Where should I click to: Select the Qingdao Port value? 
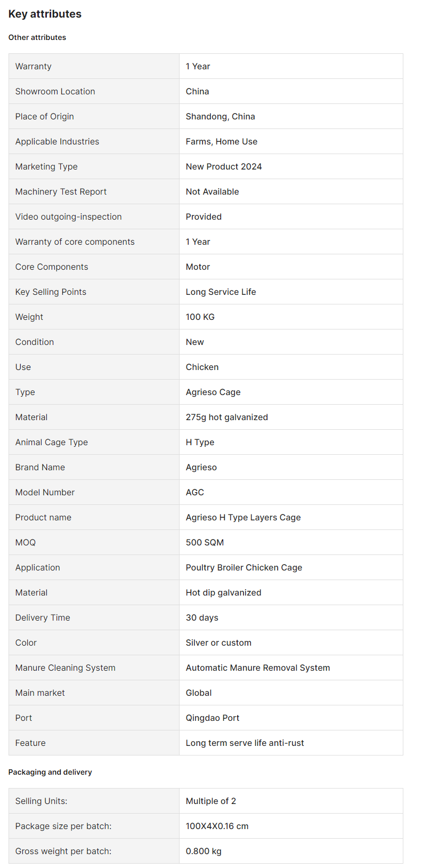[213, 718]
